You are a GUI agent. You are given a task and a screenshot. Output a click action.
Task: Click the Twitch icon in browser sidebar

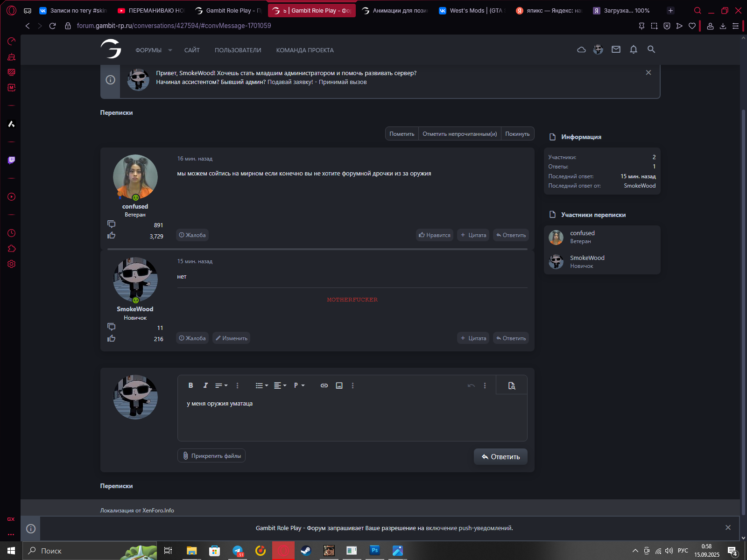(x=11, y=160)
